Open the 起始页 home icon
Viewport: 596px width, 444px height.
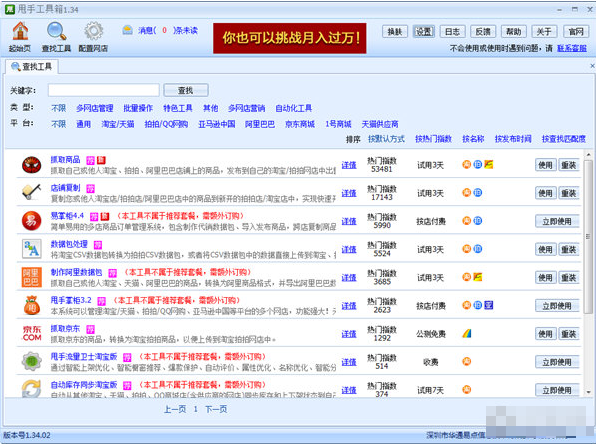pyautogui.click(x=20, y=31)
